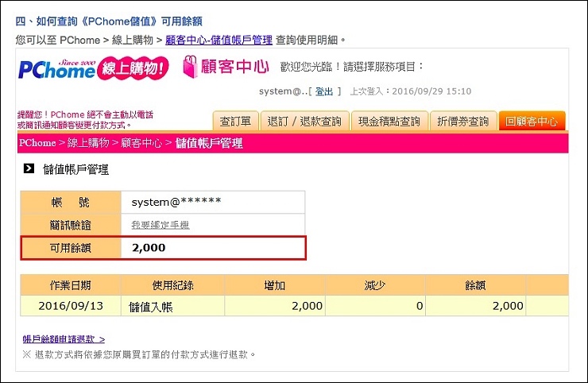Click the 帳 號 label cell
The image size is (588, 383).
(71, 203)
